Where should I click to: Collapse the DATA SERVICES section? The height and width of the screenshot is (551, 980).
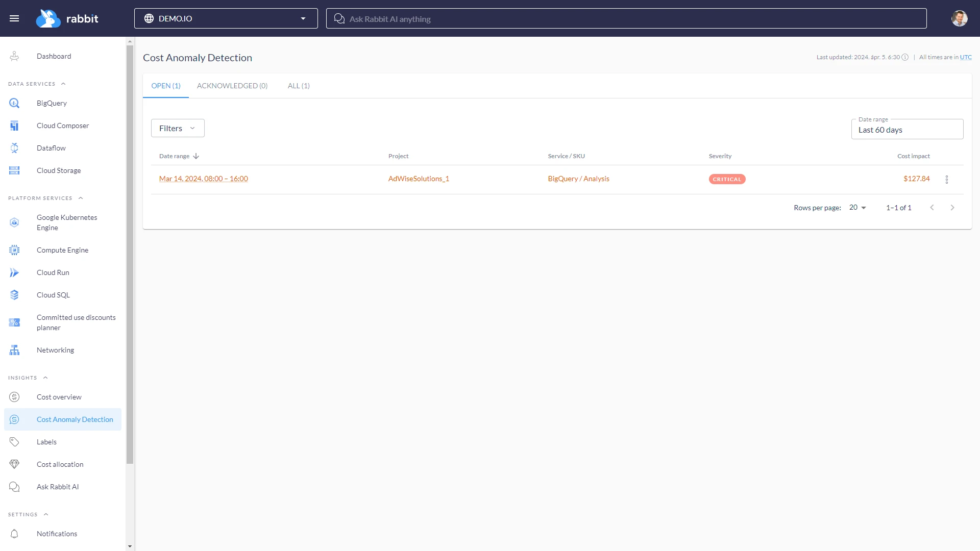point(63,83)
